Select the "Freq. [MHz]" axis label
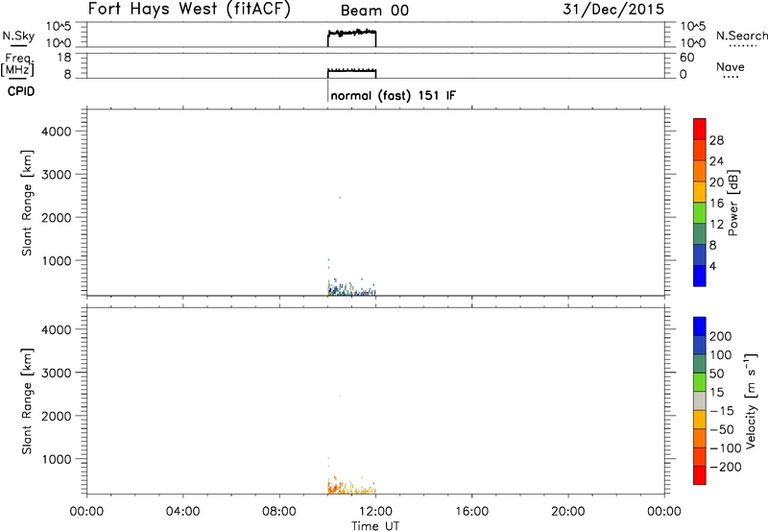 [x=18, y=64]
